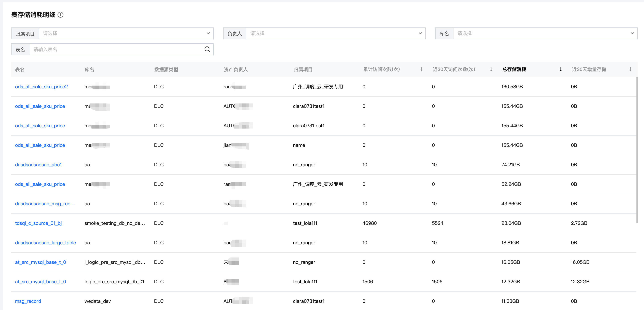Click the 总存储消耗 sort arrow icon
Viewport: 644px width, 310px height.
tap(561, 69)
